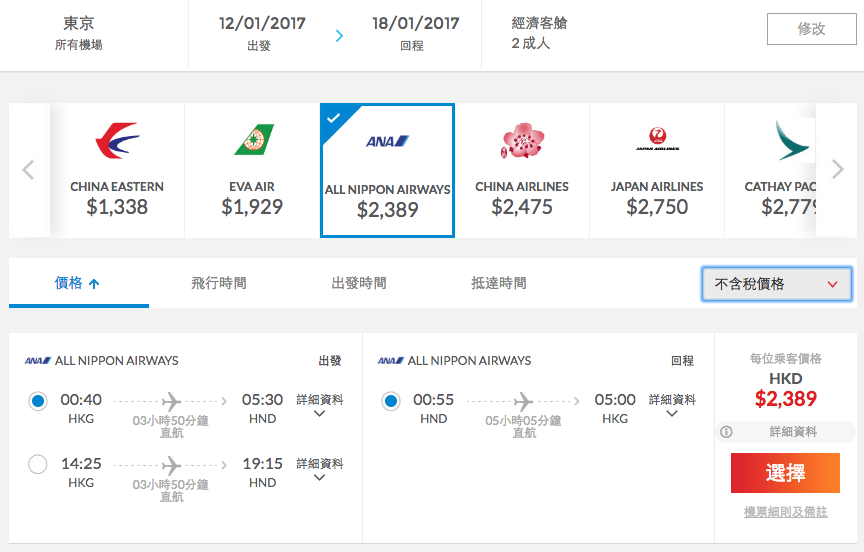Click the plane icon on 00:40 flight row
This screenshot has height=552, width=864.
tap(171, 401)
